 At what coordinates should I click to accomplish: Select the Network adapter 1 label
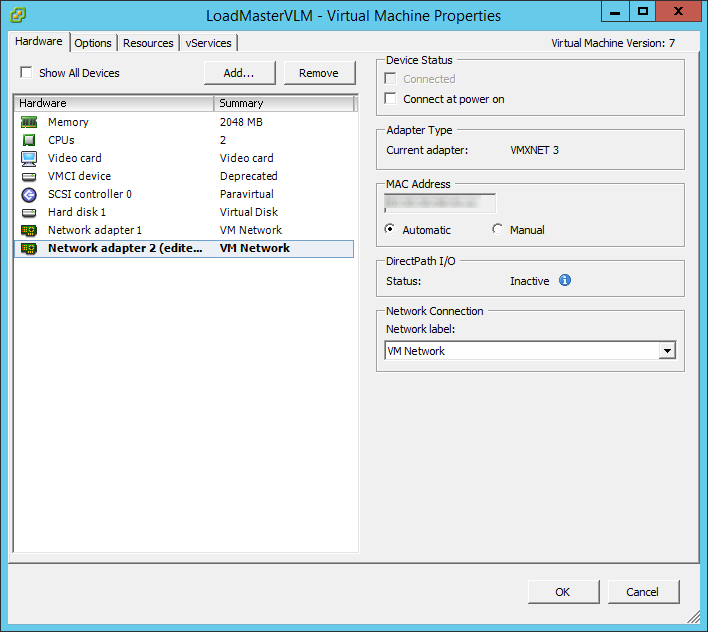point(95,231)
